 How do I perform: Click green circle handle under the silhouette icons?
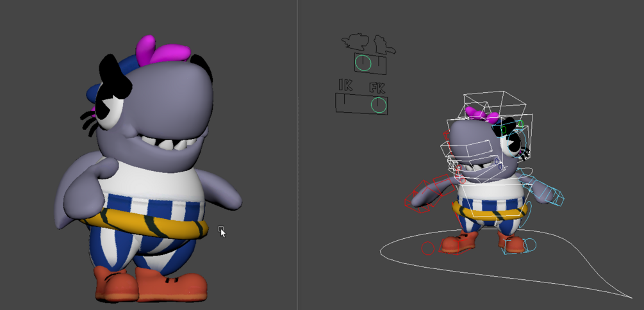click(363, 63)
